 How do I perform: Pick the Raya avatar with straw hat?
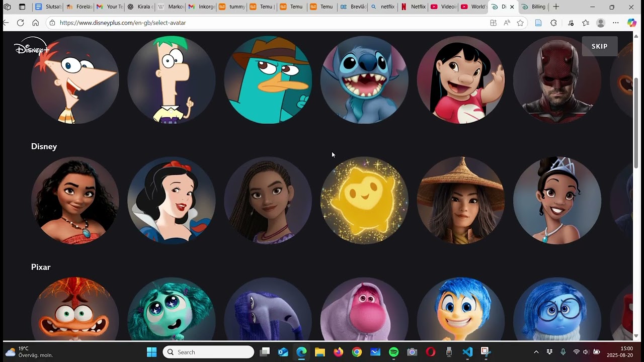pyautogui.click(x=461, y=200)
